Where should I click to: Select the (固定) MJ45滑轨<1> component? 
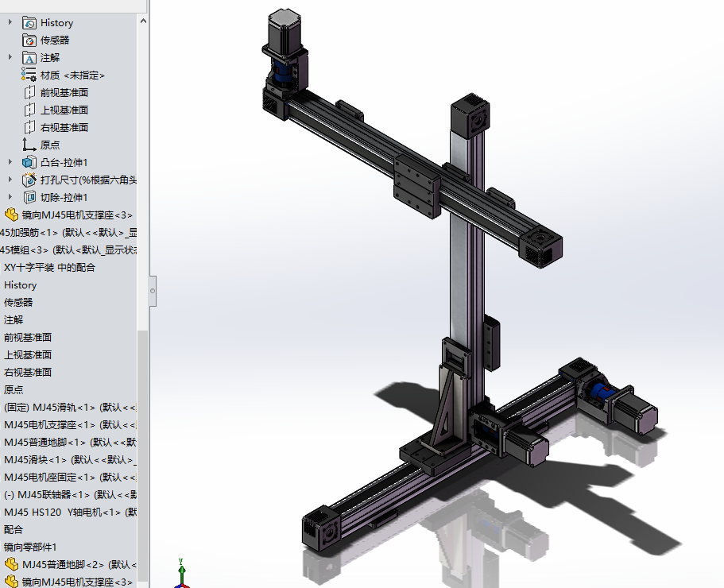pos(70,408)
